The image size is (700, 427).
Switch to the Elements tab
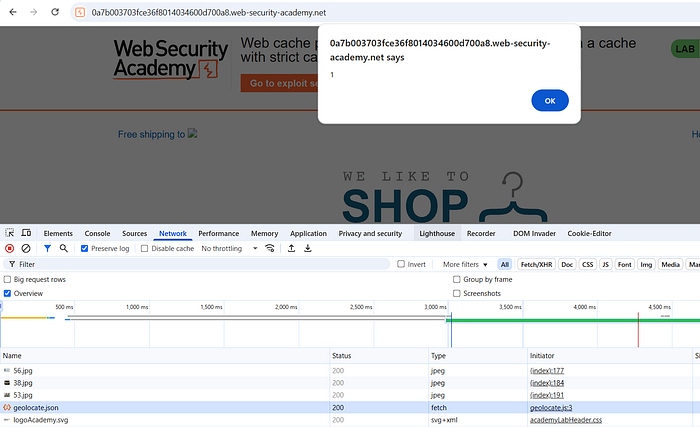coord(58,233)
